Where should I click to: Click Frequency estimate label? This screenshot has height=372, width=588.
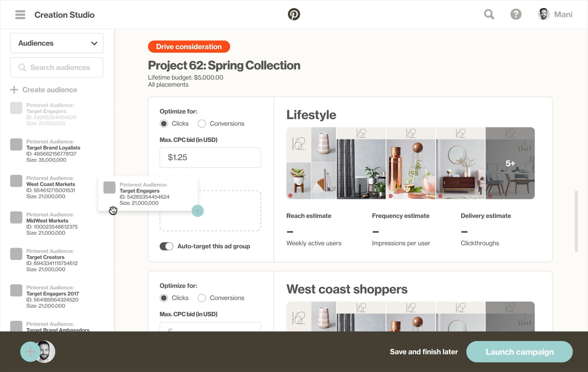(x=401, y=216)
